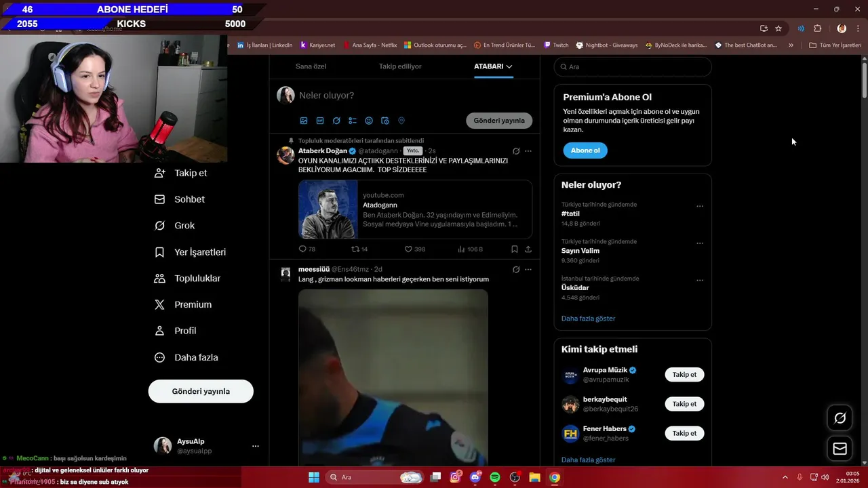This screenshot has width=868, height=488.
Task: Open Takip et in the sidebar
Action: (x=181, y=173)
